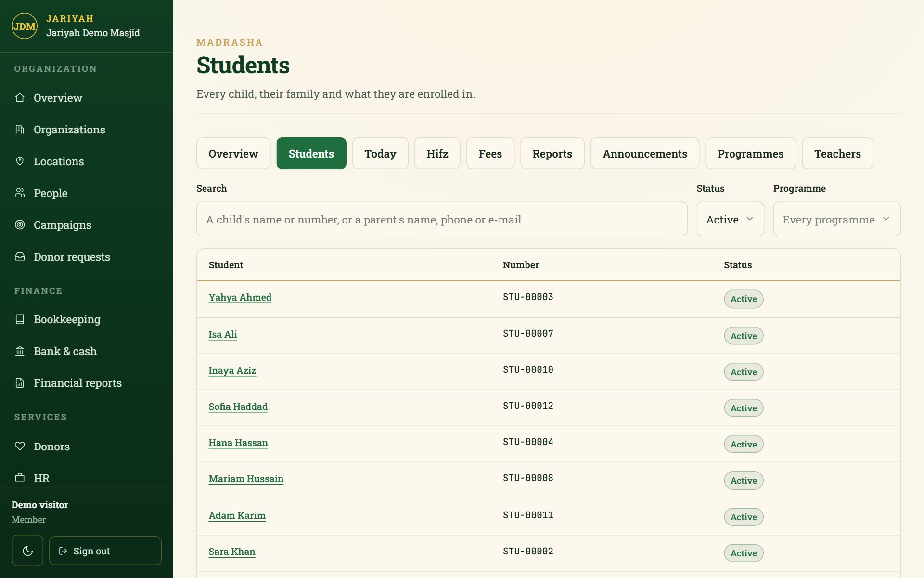This screenshot has width=924, height=578.
Task: Open student Mariam Hussain's record
Action: (x=246, y=479)
